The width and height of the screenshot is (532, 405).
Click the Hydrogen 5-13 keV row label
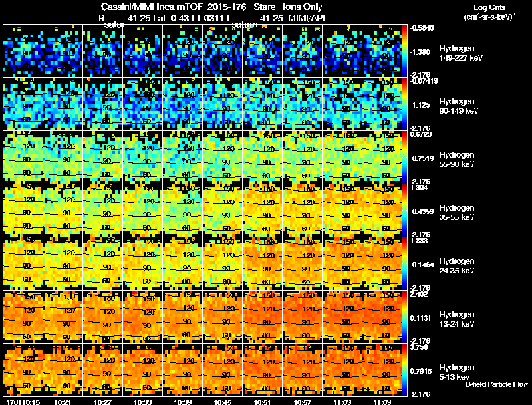tap(457, 372)
